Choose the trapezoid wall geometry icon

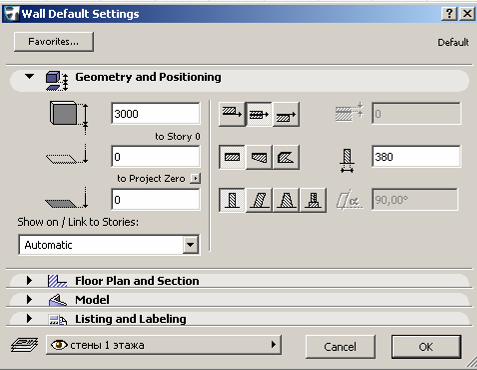tap(259, 157)
